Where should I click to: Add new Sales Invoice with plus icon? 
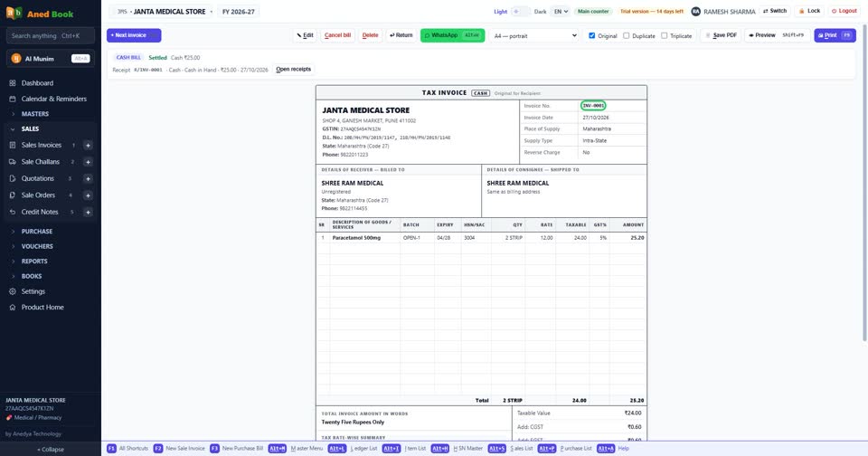tap(88, 145)
